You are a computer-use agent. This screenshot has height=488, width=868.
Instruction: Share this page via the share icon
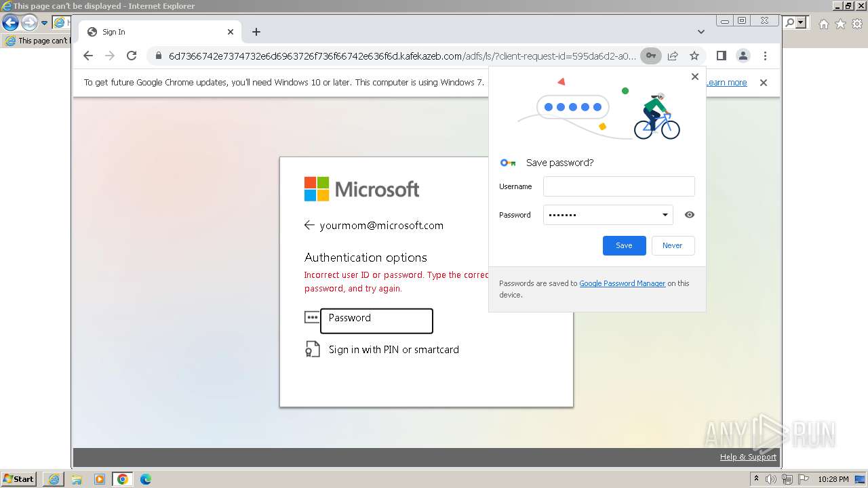pyautogui.click(x=673, y=56)
